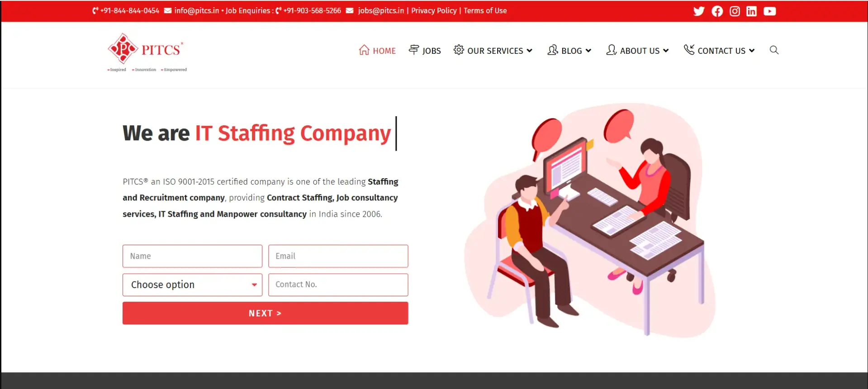Focus the Name input field

tap(192, 256)
